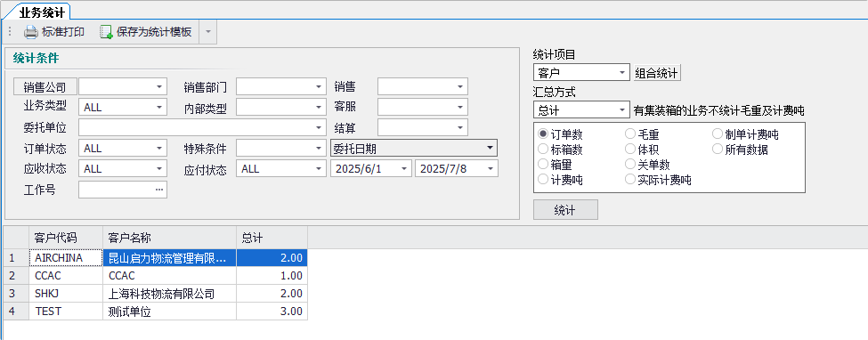Screen dimensions: 868x340
Task: Click the 组合统计 button
Action: click(x=656, y=73)
